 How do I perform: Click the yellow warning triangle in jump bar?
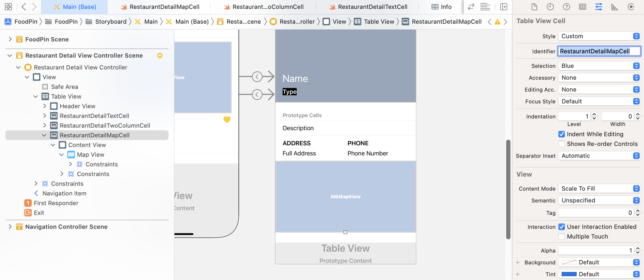tap(497, 22)
